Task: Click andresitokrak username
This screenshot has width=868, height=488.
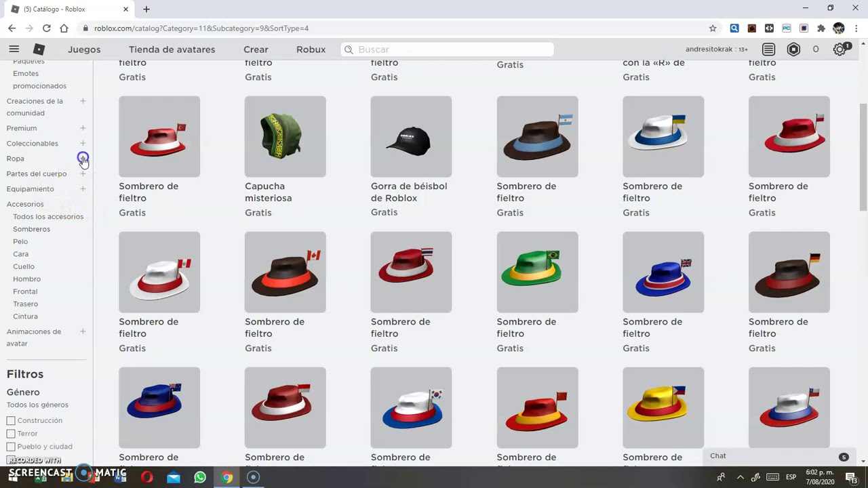Action: click(x=710, y=49)
